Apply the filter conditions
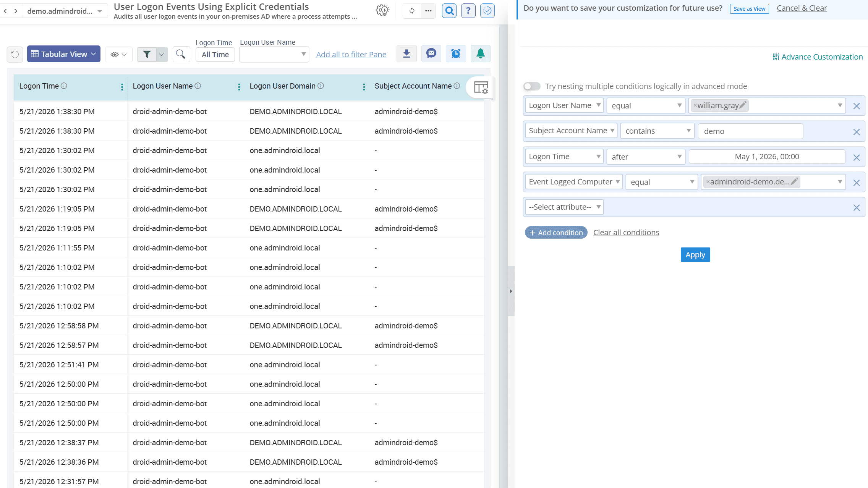The width and height of the screenshot is (868, 488). (x=695, y=255)
